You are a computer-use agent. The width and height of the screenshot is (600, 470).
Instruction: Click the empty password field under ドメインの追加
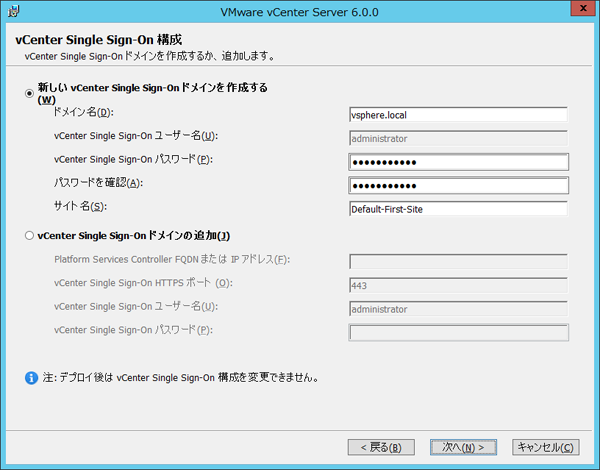pos(458,333)
